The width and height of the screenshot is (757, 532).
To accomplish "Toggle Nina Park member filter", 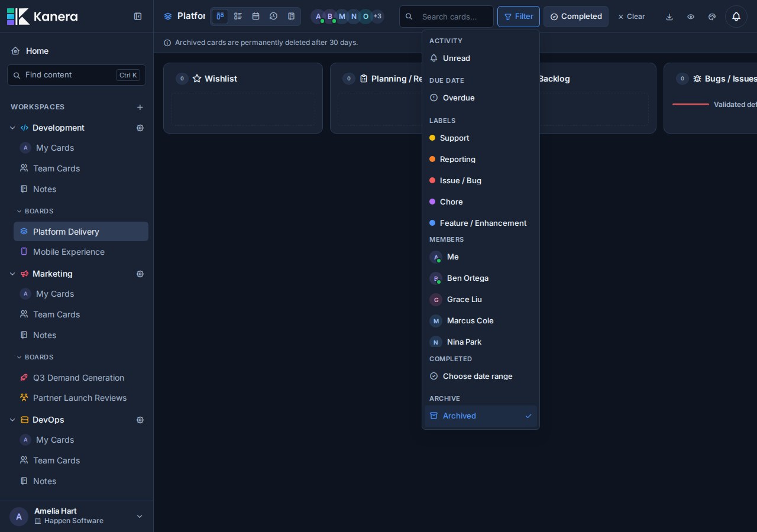I will pyautogui.click(x=480, y=342).
